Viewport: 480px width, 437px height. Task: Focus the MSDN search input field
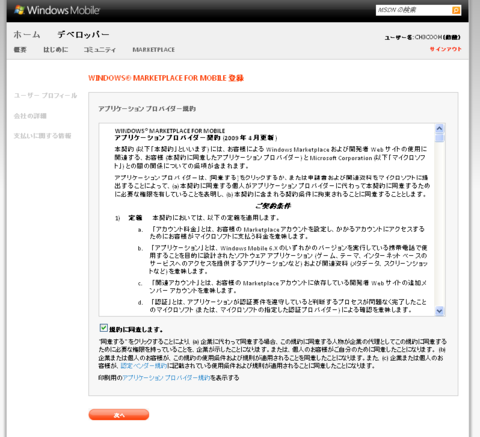414,10
